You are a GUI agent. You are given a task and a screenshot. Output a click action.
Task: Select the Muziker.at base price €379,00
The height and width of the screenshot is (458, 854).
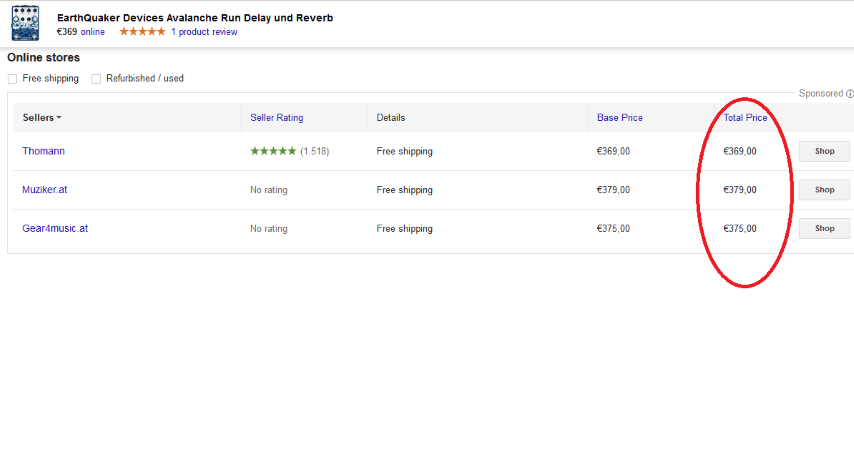pyautogui.click(x=613, y=190)
